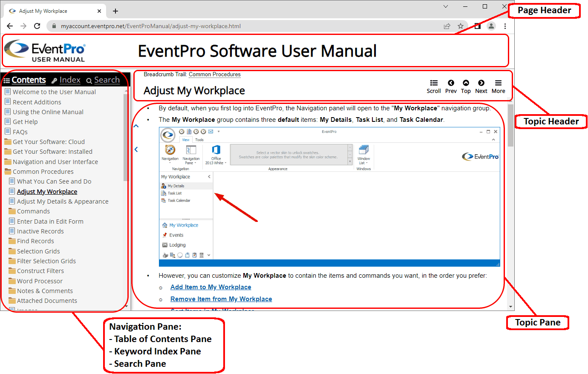Open the FAQs topic
The height and width of the screenshot is (374, 588).
pos(16,132)
